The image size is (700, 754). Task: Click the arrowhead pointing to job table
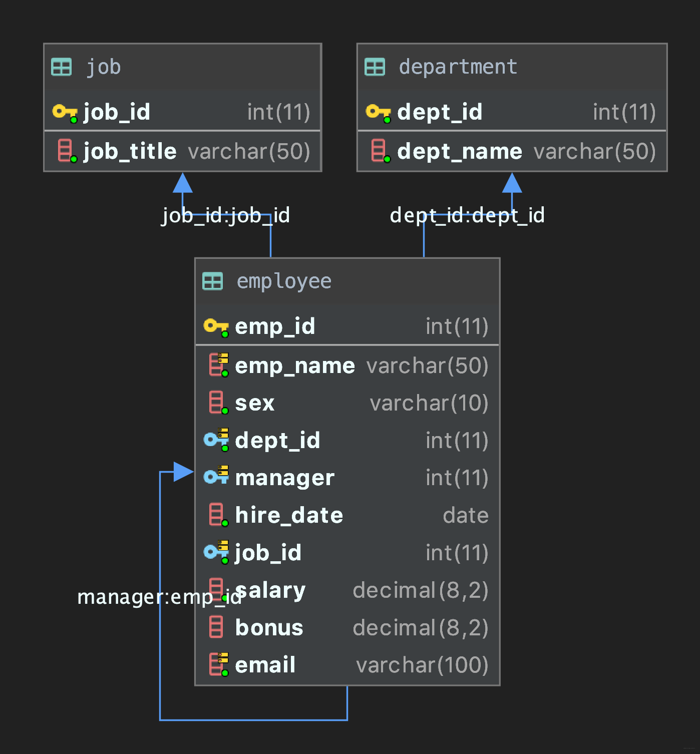[183, 183]
